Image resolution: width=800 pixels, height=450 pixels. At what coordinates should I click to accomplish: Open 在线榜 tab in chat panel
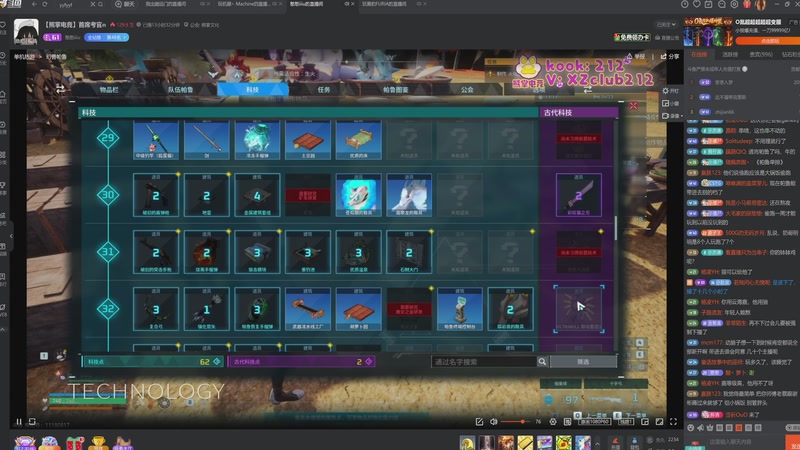[x=699, y=54]
